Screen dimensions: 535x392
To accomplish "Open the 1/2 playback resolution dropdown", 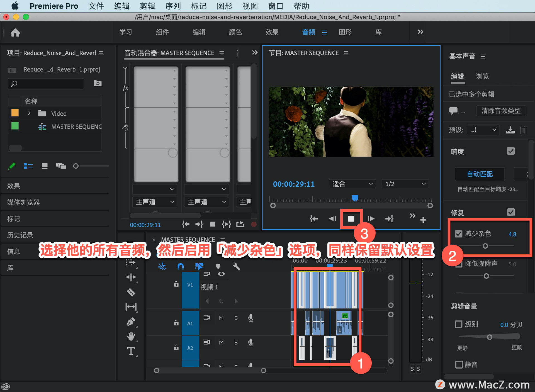I will tap(405, 184).
